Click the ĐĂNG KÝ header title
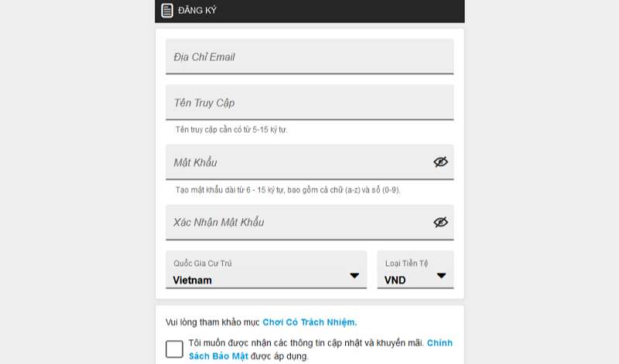This screenshot has width=619, height=364. pos(197,11)
